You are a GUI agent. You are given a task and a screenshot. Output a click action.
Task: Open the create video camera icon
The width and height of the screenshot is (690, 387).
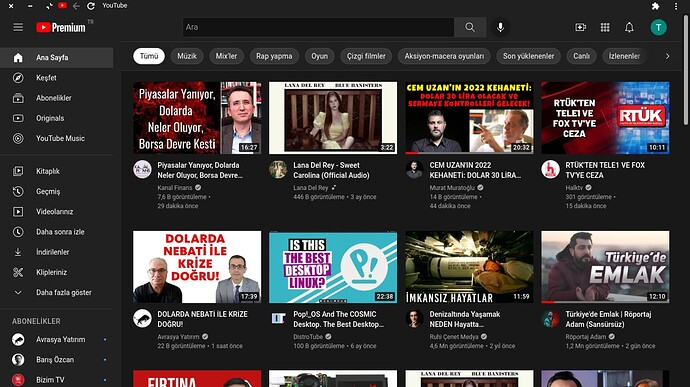pos(580,27)
